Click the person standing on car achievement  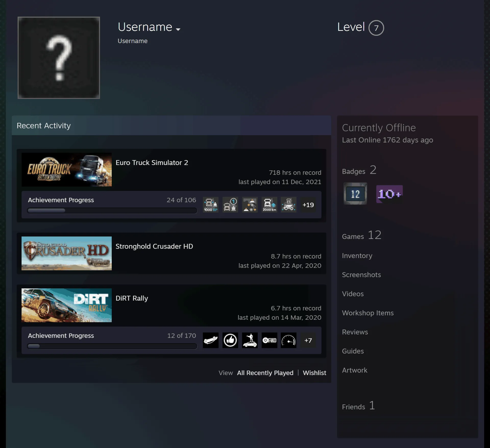click(x=250, y=340)
